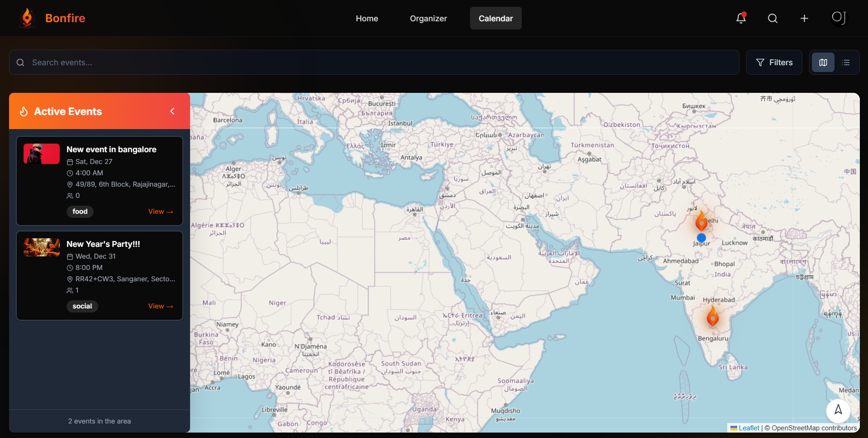
Task: Select the Calendar tab
Action: 496,19
